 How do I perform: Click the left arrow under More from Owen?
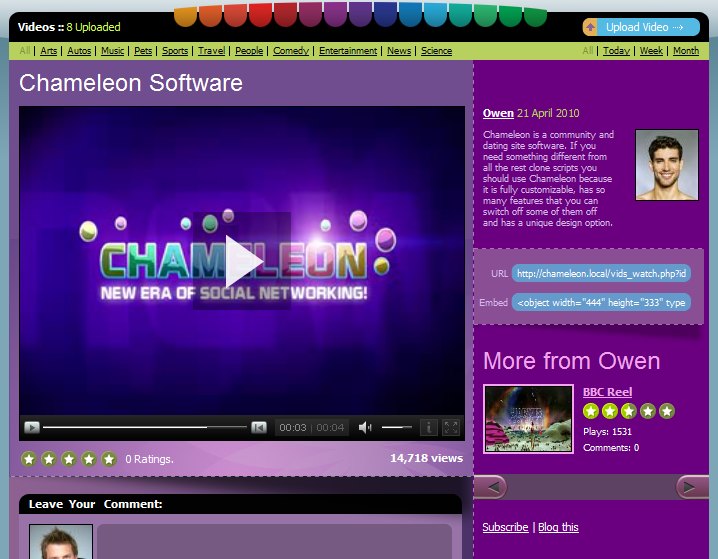click(490, 487)
